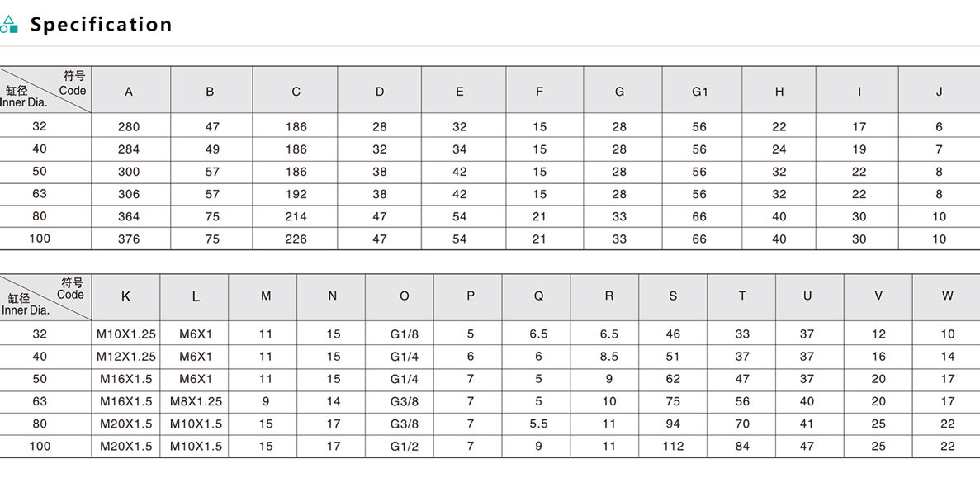The height and width of the screenshot is (478, 980).
Task: Select the M12X1.25 cell
Action: [125, 357]
